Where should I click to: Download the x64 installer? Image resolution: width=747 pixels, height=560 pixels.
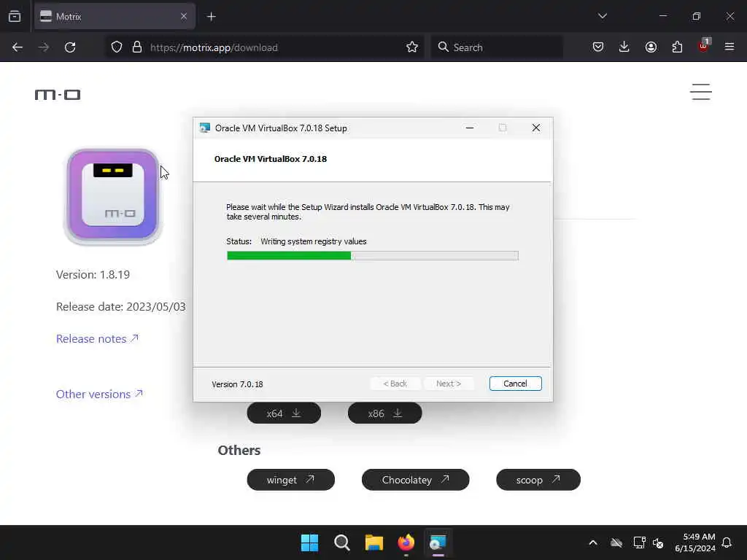coord(284,413)
